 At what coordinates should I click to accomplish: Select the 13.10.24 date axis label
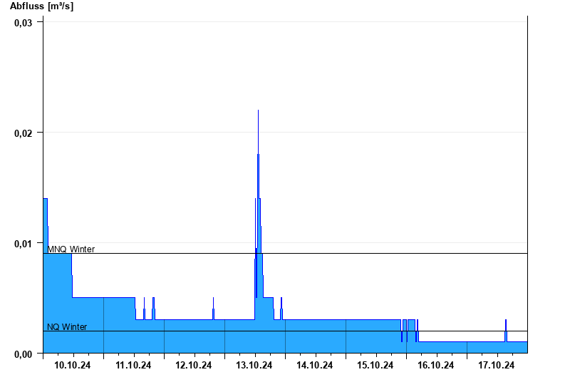pyautogui.click(x=254, y=365)
